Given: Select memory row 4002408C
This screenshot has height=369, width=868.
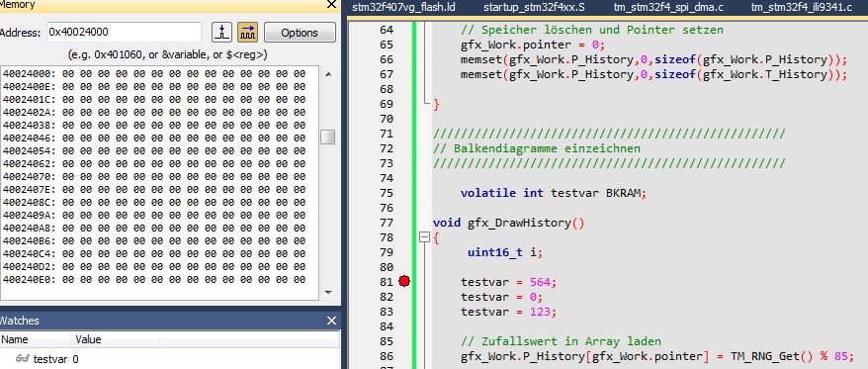Looking at the screenshot, I should pos(154,202).
